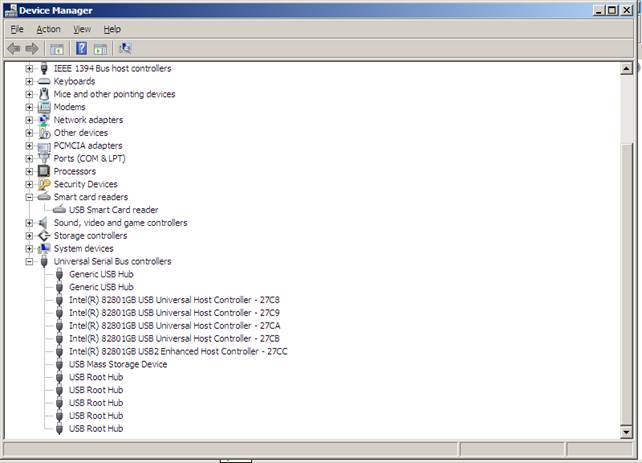Click the speaker icon for Sound controllers
The width and height of the screenshot is (642, 463).
point(43,223)
